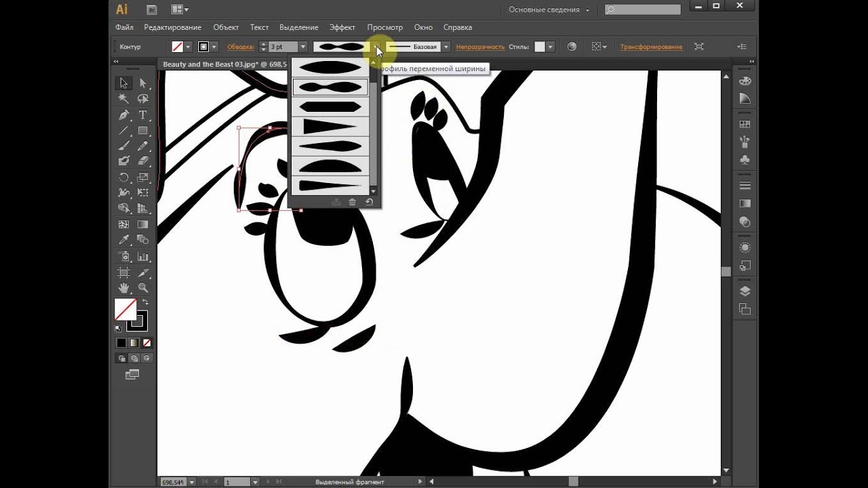This screenshot has height=488, width=868.
Task: Open the Обводка stroke panel link
Action: pyautogui.click(x=241, y=47)
